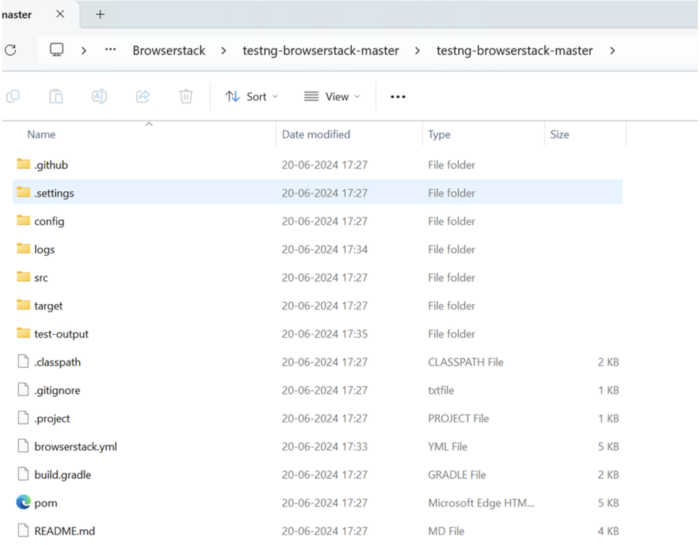Click the Copy icon in toolbar
The height and width of the screenshot is (545, 700).
[13, 96]
